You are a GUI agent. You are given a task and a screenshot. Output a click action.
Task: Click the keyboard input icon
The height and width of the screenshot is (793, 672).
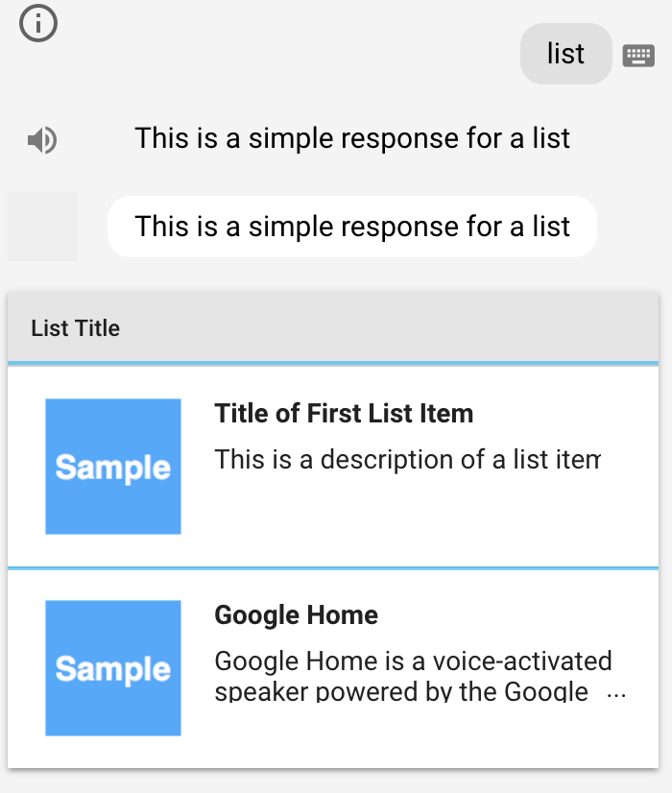[x=638, y=55]
